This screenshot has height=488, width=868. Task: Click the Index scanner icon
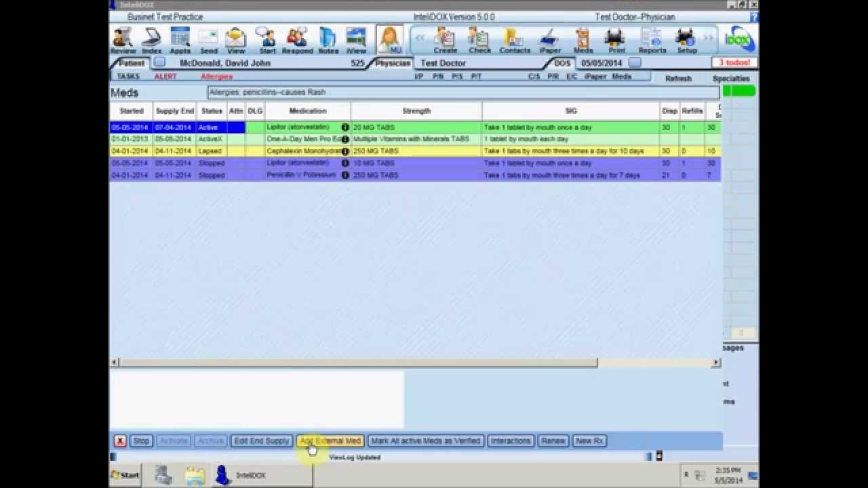tap(152, 40)
